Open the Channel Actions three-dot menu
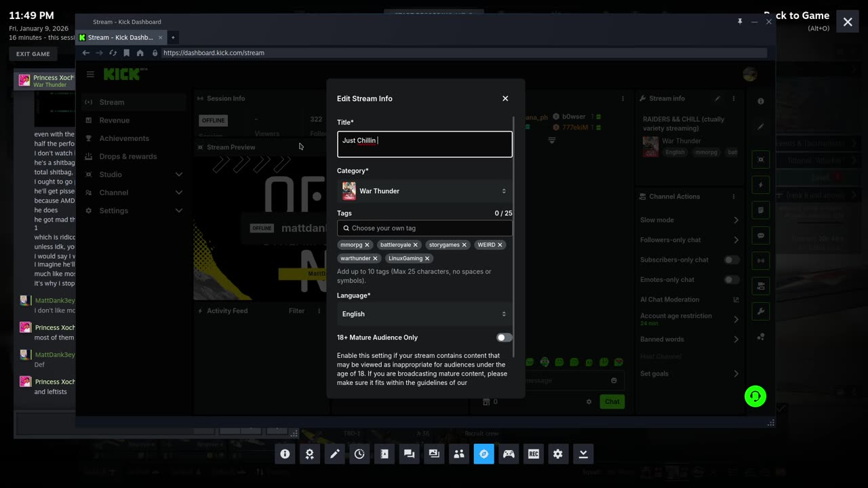 733,197
